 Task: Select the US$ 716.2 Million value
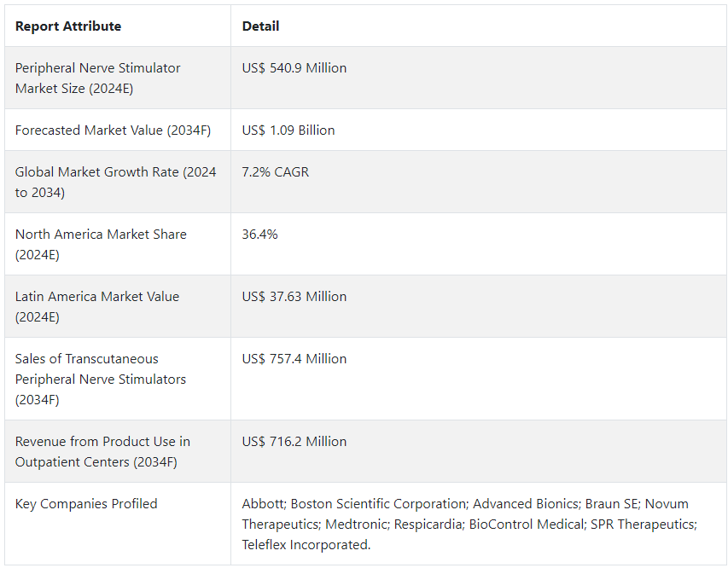tap(294, 442)
